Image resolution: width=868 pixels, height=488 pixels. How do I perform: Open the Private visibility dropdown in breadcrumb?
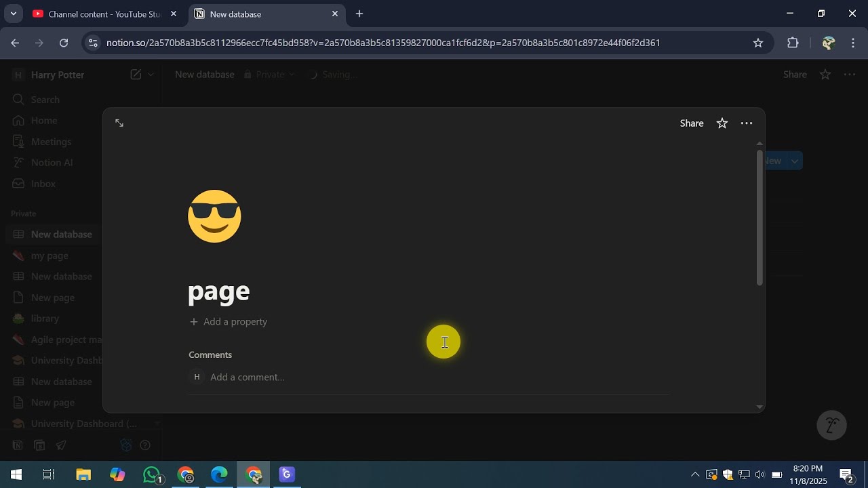pos(270,75)
